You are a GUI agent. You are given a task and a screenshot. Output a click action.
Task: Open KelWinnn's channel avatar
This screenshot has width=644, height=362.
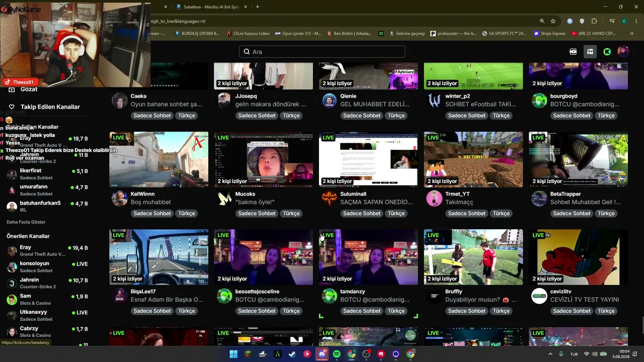(119, 198)
